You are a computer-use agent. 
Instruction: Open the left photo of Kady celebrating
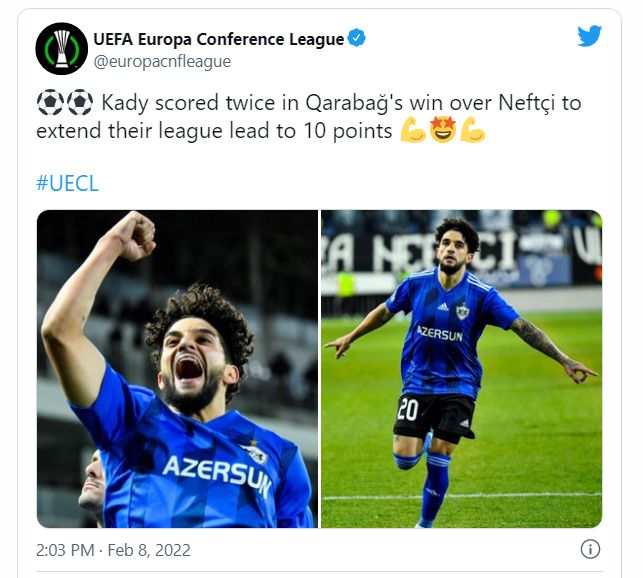(177, 369)
